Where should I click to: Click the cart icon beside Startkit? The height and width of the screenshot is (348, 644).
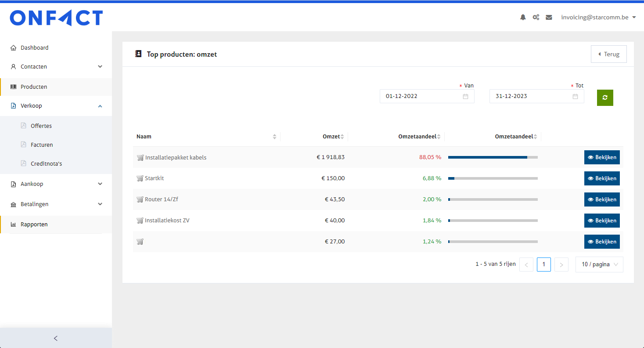[140, 178]
